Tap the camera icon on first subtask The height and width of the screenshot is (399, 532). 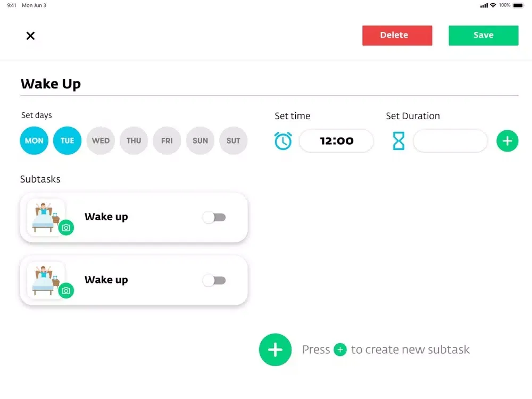click(66, 228)
